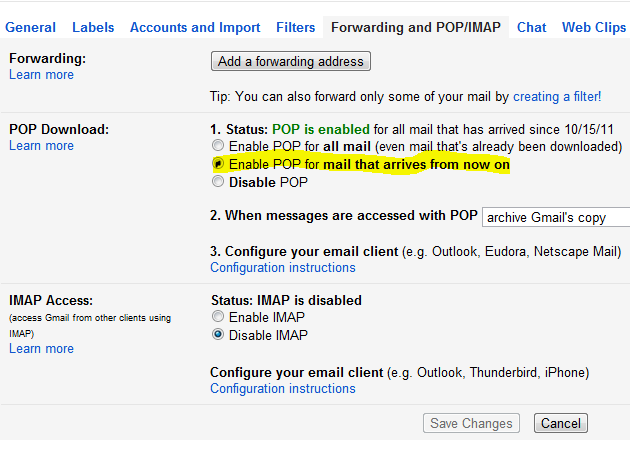The width and height of the screenshot is (630, 449).
Task: Open the creating a filter link
Action: pyautogui.click(x=557, y=97)
